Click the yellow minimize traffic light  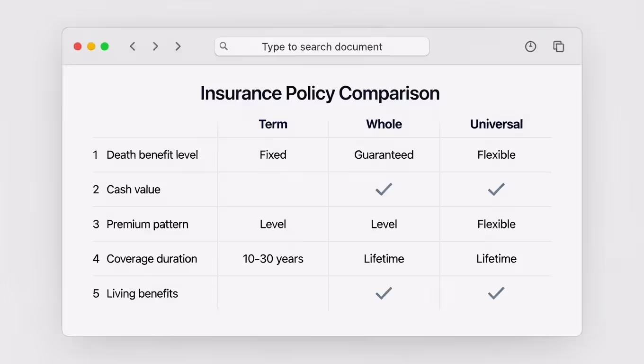click(91, 46)
